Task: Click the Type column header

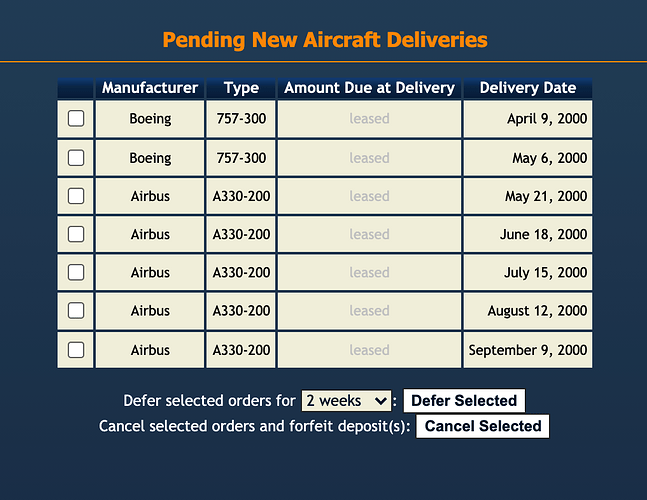Action: [x=241, y=88]
